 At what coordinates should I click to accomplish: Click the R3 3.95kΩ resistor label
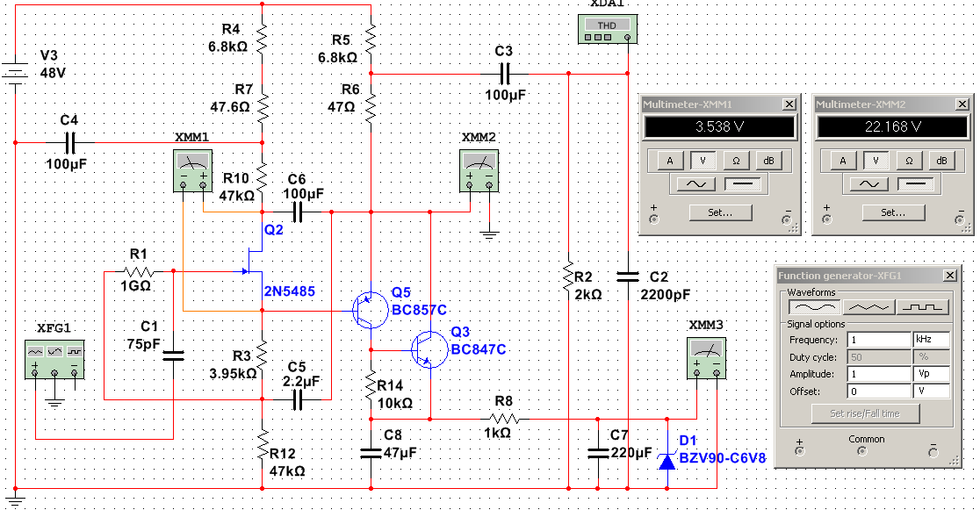coord(233,365)
